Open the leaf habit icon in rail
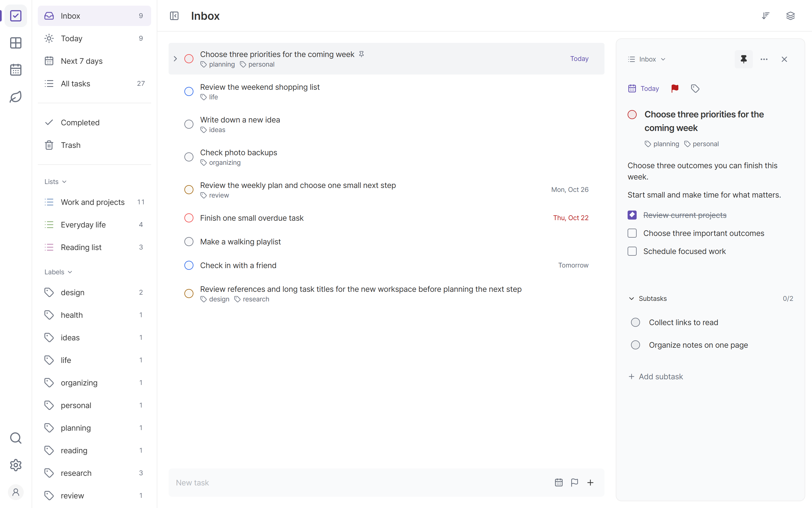The height and width of the screenshot is (508, 812). click(16, 97)
